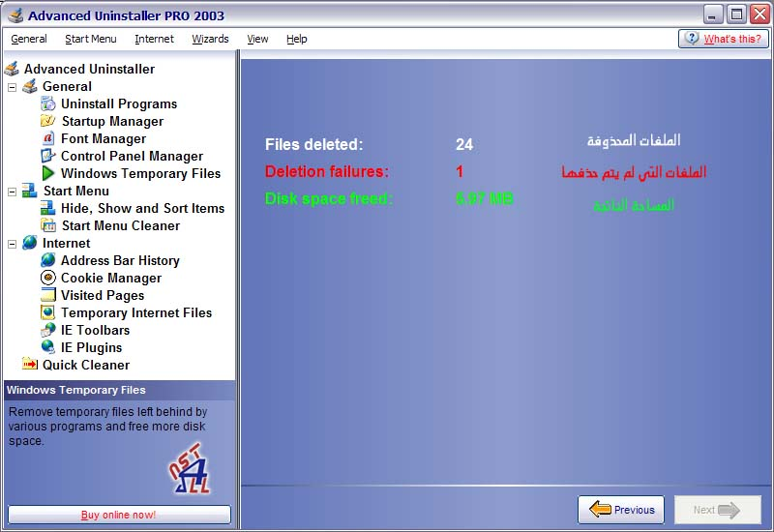The width and height of the screenshot is (774, 532).
Task: Click the green Windows Temporary Files arrow icon
Action: 48,173
